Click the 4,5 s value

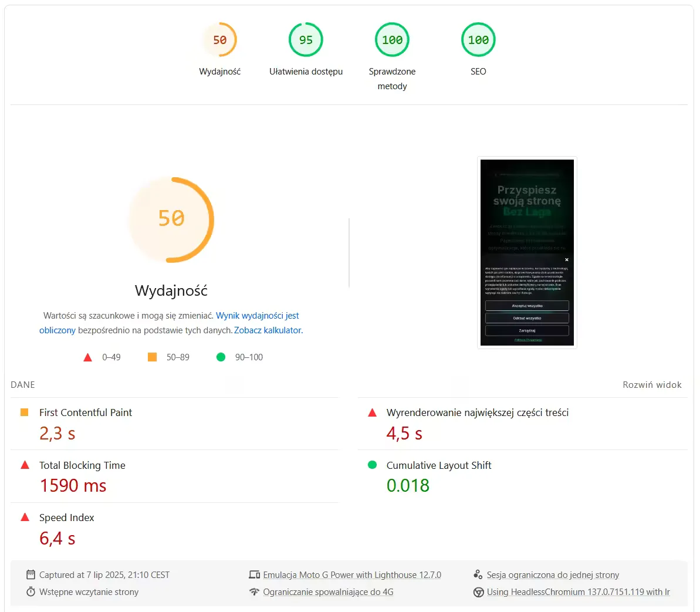tap(404, 433)
